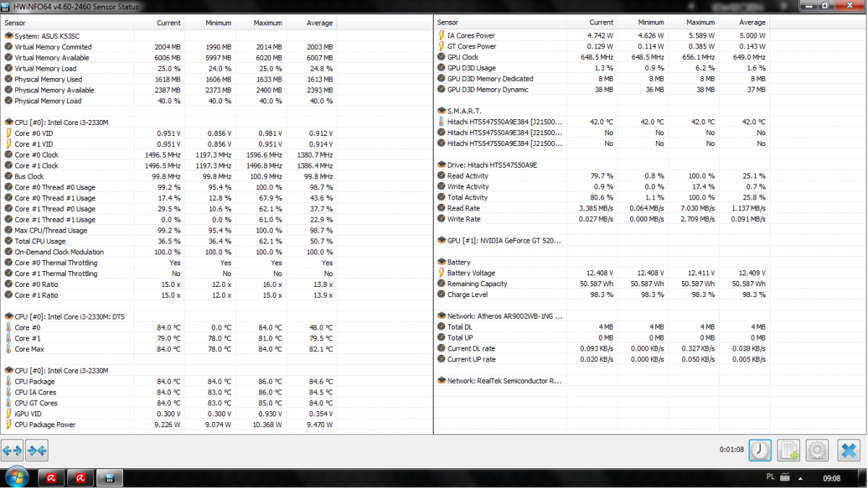Click left panel Sensor column header
Viewport: 868px width, 490px height.
tap(67, 22)
